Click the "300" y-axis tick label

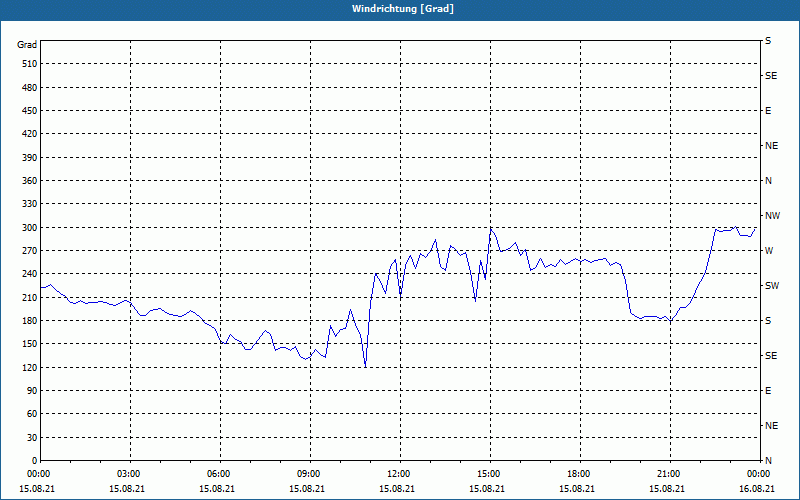coord(30,228)
